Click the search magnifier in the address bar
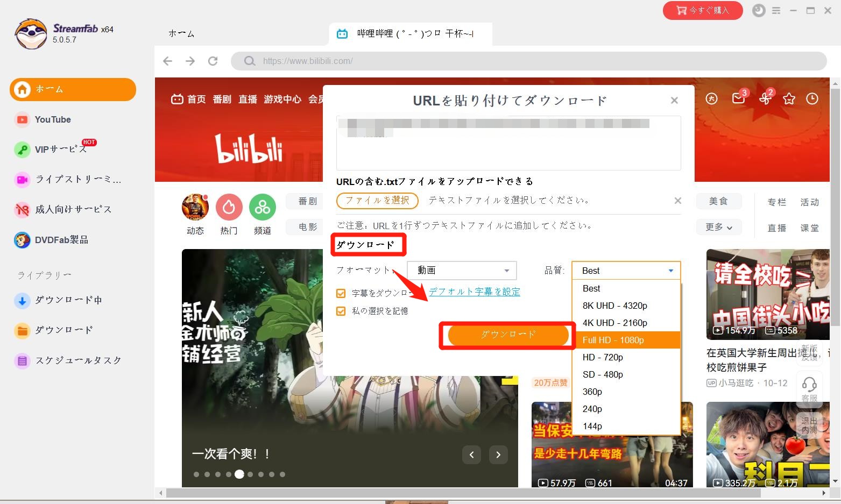 click(249, 61)
